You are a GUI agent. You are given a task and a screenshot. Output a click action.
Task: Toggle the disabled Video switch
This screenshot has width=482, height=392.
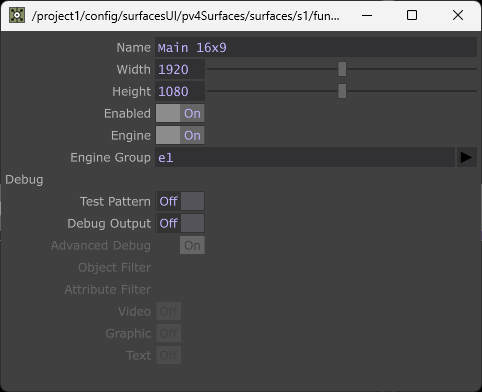(169, 311)
